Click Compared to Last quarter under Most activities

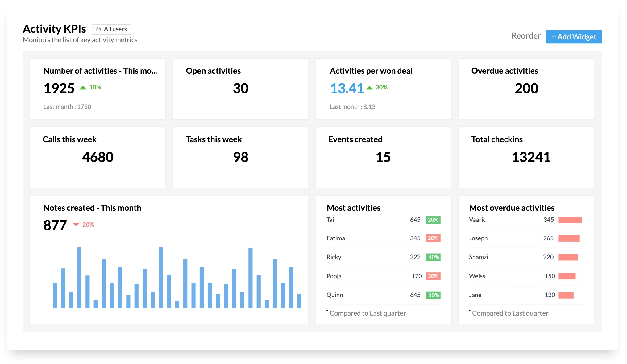[x=367, y=313]
